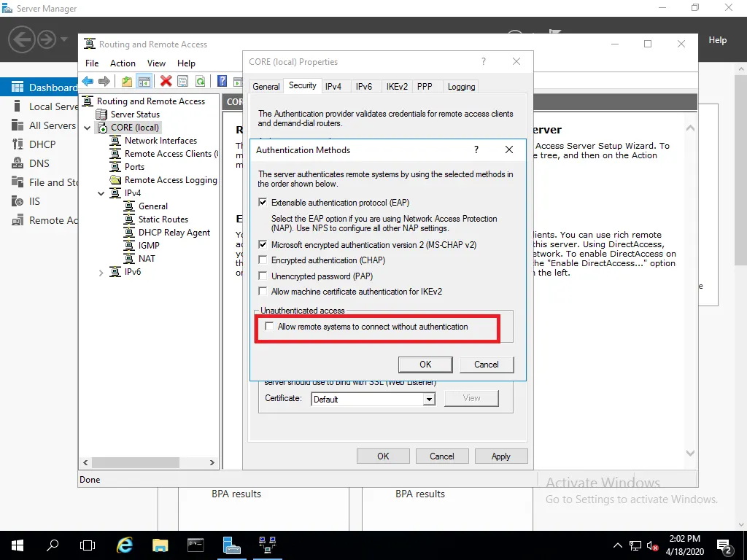Select DHCP in Server Manager sidebar
Screen dimensions: 747x560
[42, 144]
